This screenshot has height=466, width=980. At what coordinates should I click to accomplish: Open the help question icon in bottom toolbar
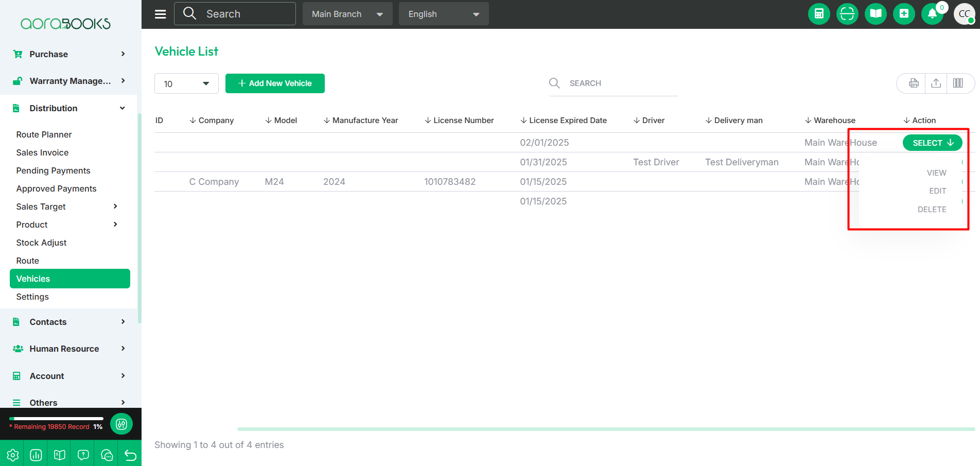pos(83,455)
